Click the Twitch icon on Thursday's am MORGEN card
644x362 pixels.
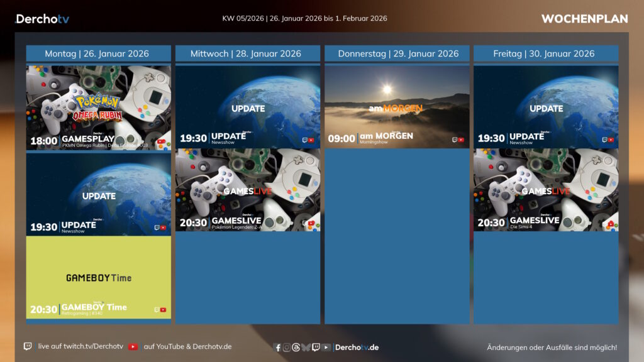(454, 140)
